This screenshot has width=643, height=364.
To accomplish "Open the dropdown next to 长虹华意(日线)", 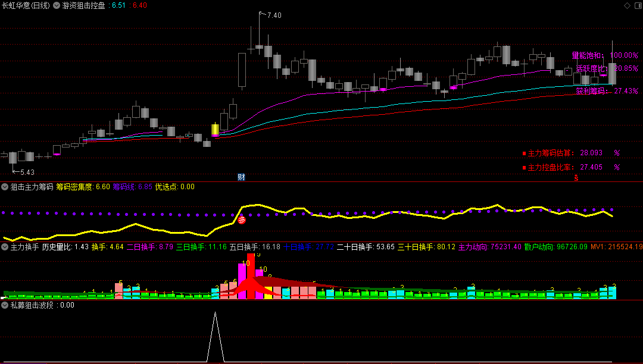I will pos(57,5).
